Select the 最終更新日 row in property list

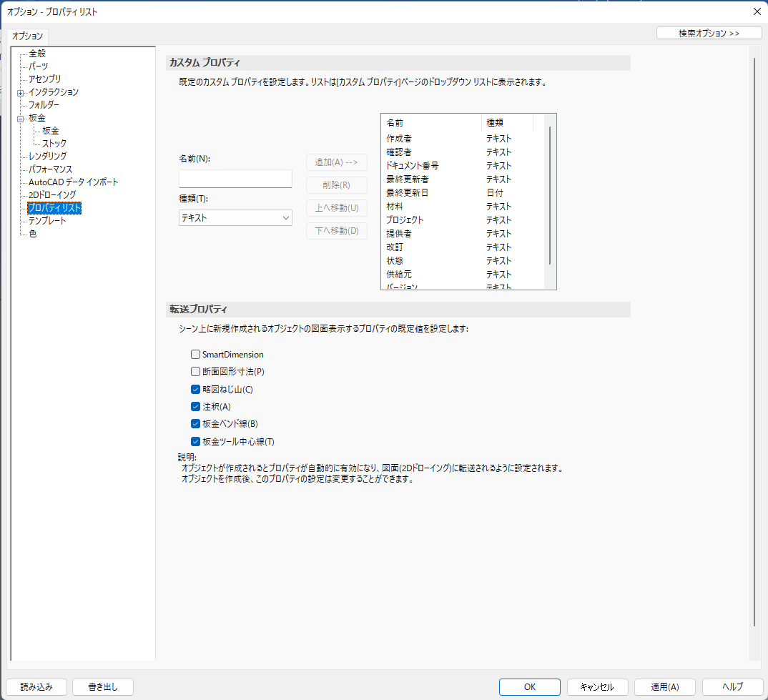pyautogui.click(x=408, y=193)
